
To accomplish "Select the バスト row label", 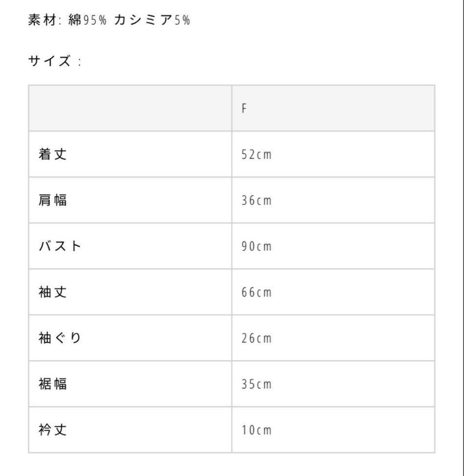I will click(x=60, y=246).
